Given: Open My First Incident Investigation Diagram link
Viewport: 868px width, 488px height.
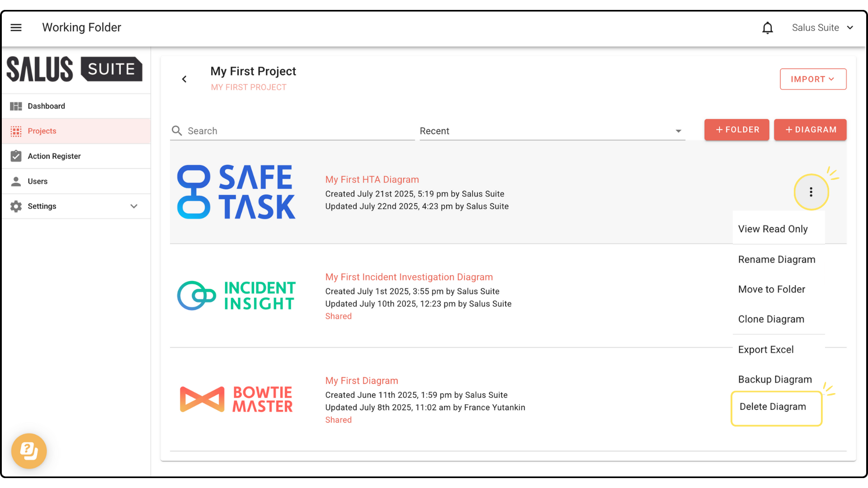Looking at the screenshot, I should [409, 277].
